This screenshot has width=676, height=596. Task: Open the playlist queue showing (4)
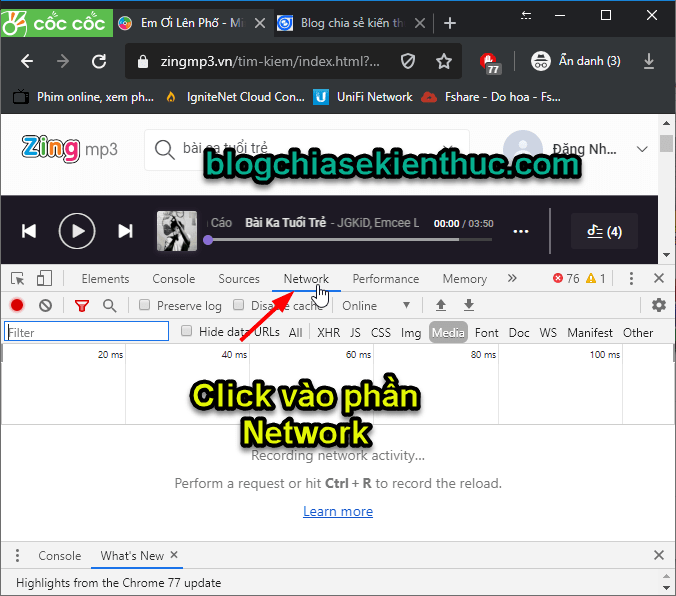point(604,232)
